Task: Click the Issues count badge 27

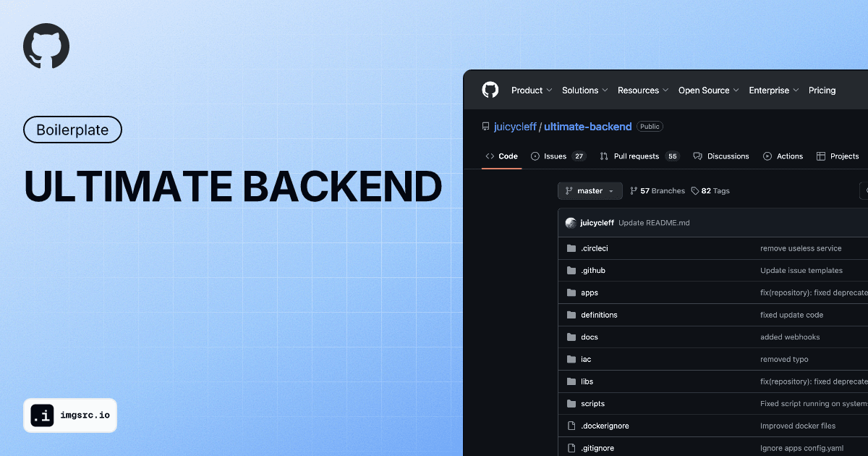Action: [579, 156]
